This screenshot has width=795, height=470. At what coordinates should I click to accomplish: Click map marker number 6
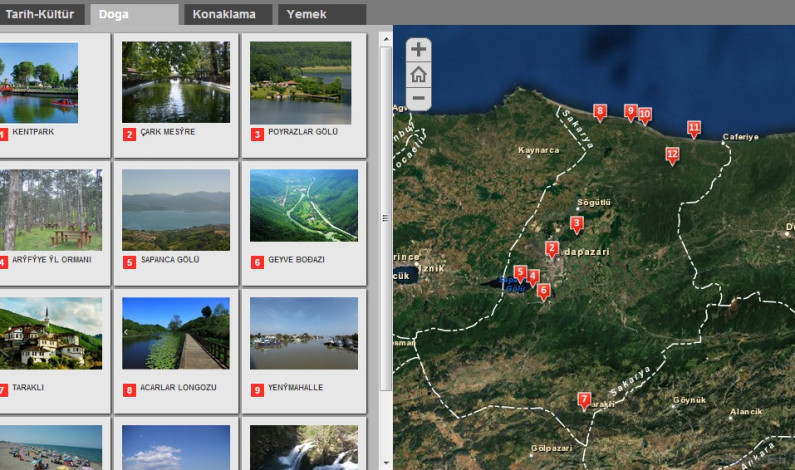[543, 292]
